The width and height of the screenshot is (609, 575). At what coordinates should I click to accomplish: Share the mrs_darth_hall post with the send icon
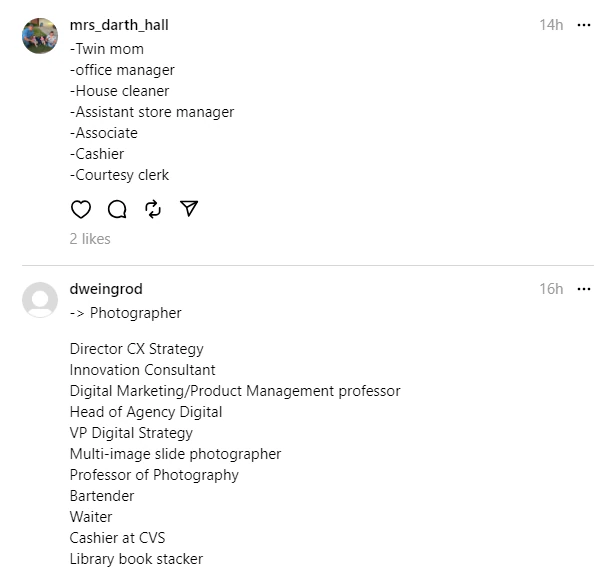pyautogui.click(x=189, y=209)
